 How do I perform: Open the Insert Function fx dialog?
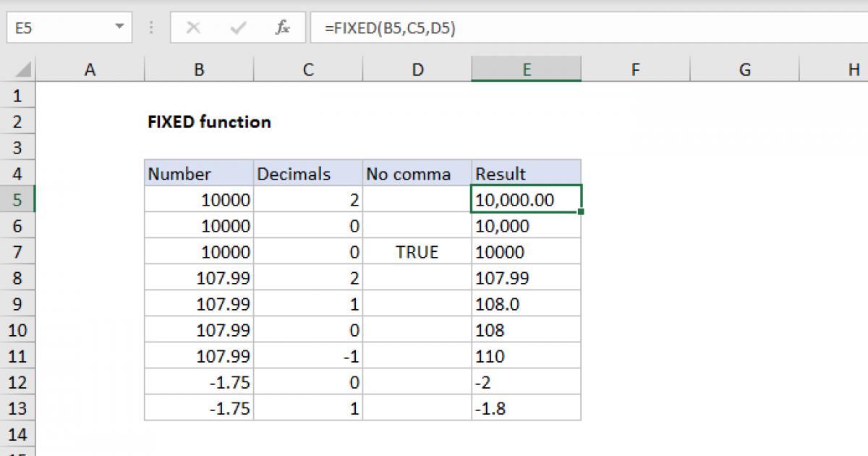(283, 28)
